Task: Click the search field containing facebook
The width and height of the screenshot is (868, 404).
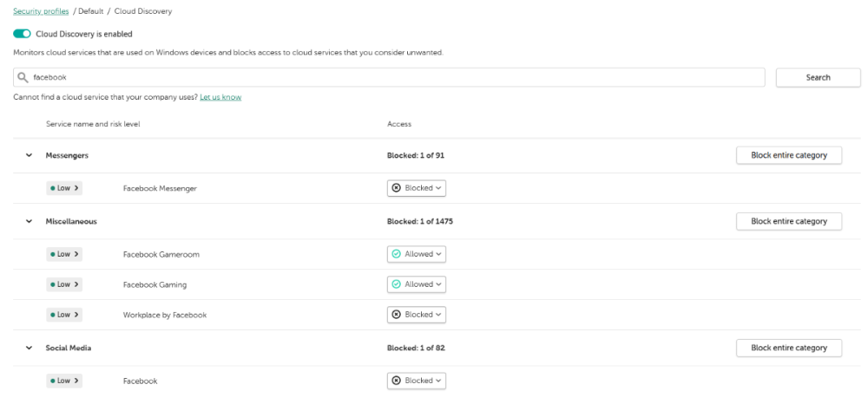Action: 391,77
